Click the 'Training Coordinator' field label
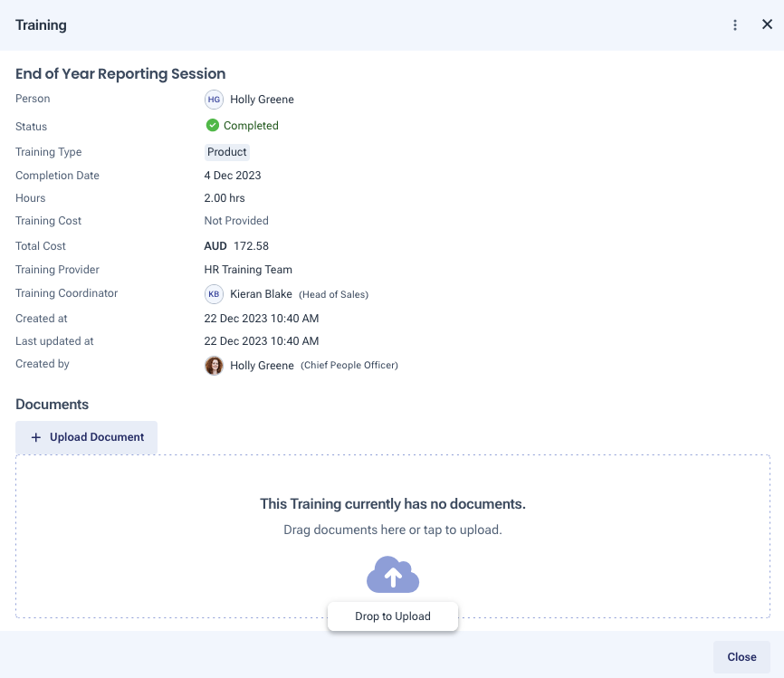The image size is (784, 678). click(66, 293)
